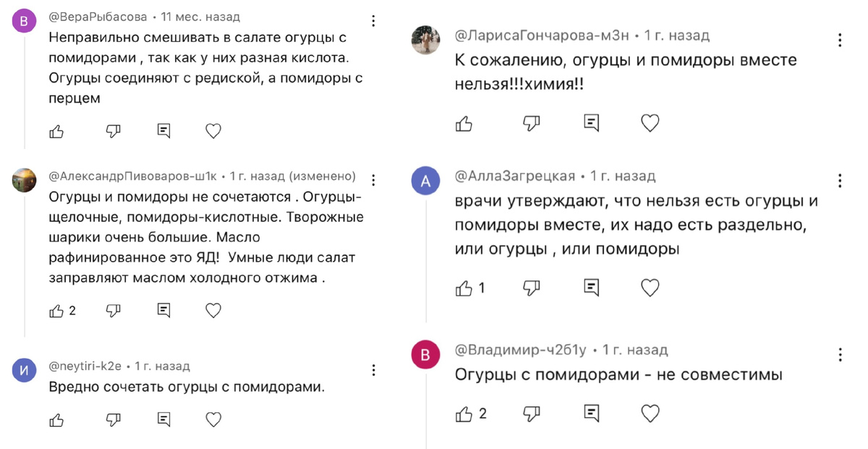Click the purple avatar of @АллаЗагрецкая

pos(425,181)
